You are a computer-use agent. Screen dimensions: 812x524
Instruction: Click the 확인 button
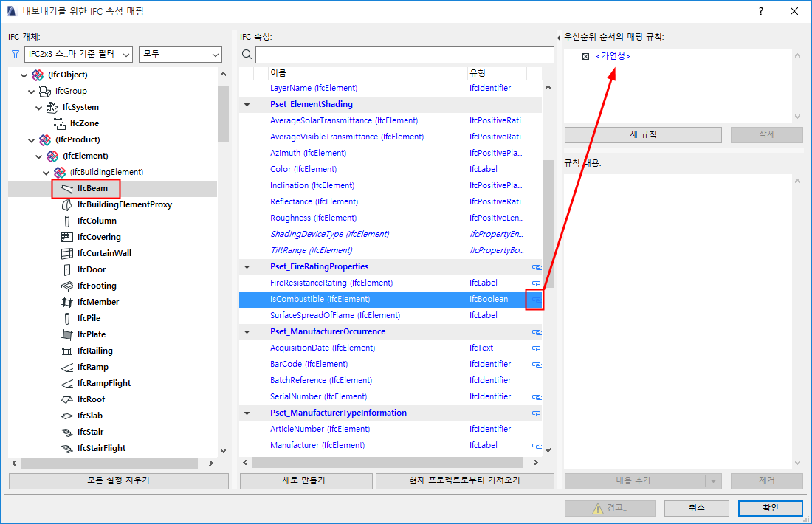[771, 508]
